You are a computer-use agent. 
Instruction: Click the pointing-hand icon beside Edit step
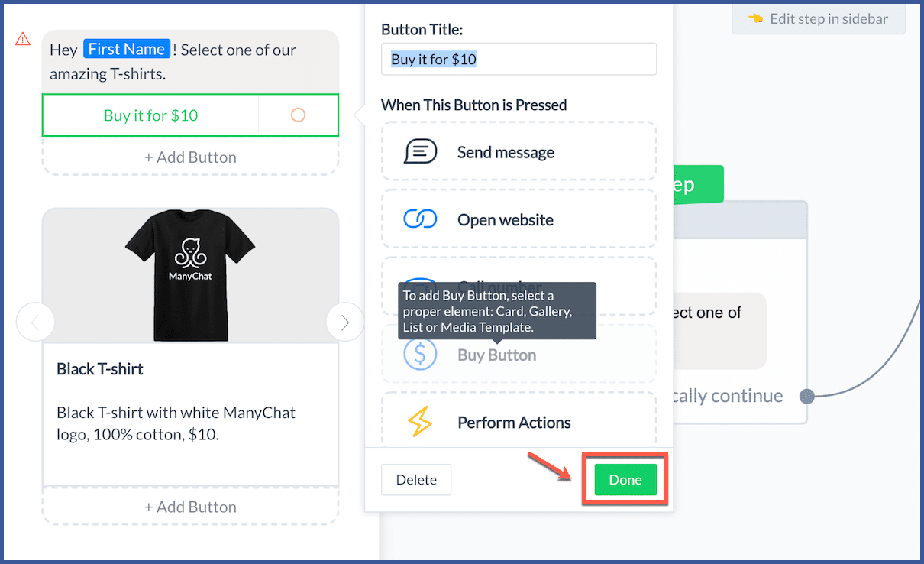(754, 18)
